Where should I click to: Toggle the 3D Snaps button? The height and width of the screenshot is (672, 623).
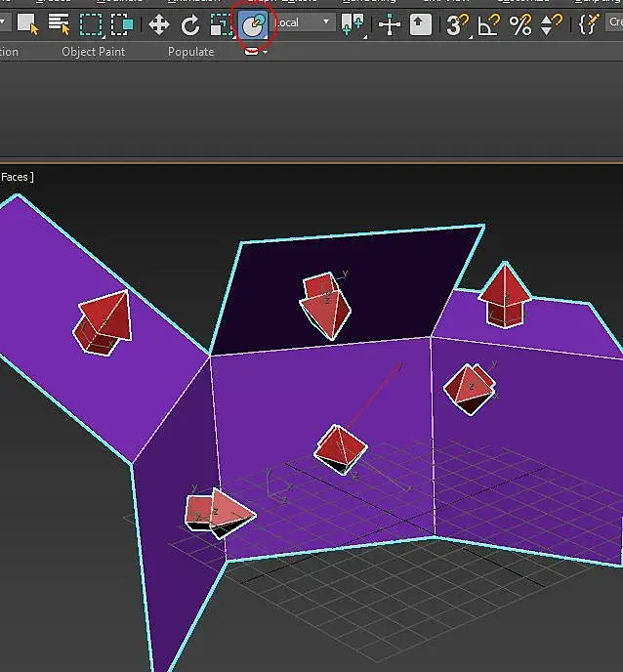point(458,24)
